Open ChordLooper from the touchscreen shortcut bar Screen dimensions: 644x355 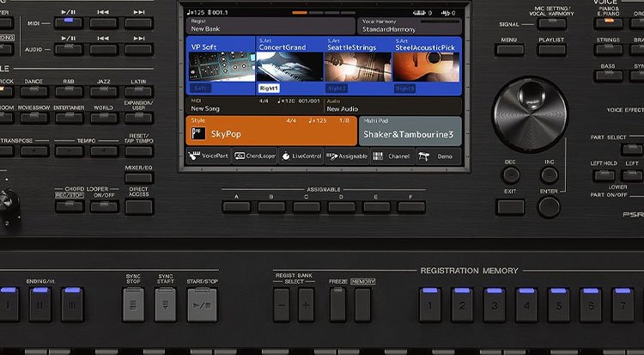pos(256,156)
